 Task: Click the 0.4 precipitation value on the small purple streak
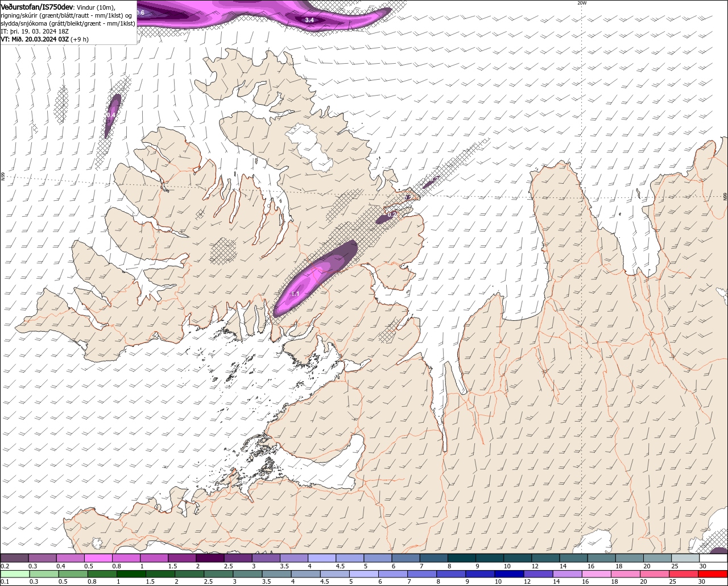111,115
